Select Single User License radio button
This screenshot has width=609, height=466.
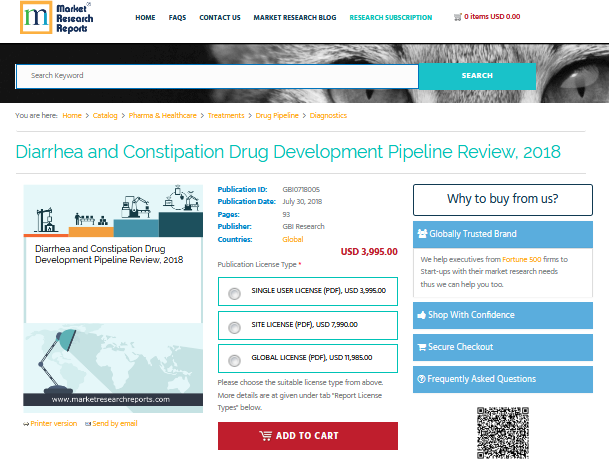(234, 294)
